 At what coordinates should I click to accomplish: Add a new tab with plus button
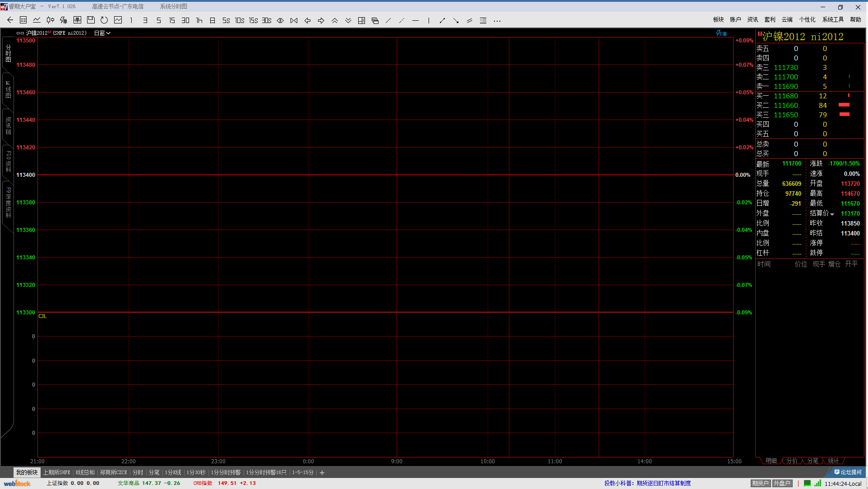pos(322,473)
